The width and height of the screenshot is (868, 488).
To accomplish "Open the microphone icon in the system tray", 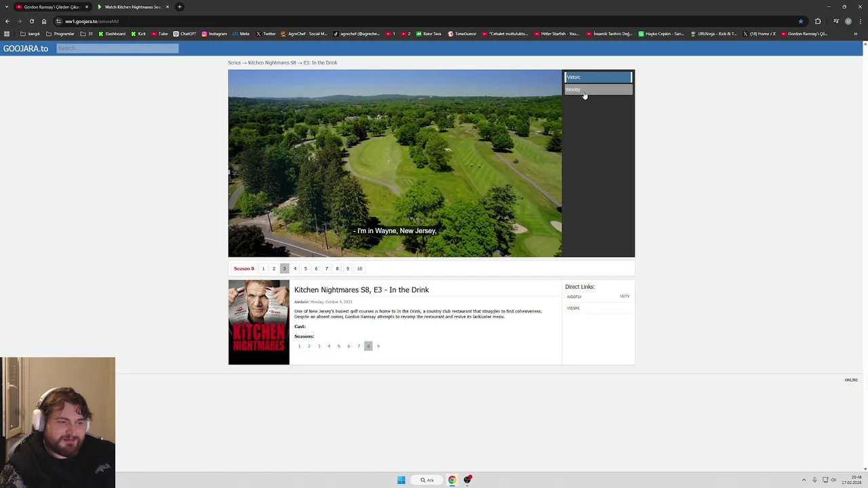I will 814,480.
